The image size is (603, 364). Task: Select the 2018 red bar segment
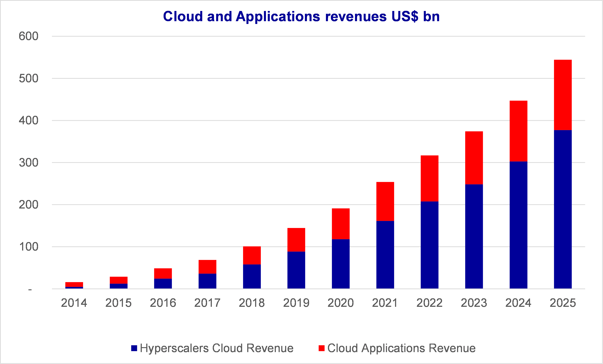pyautogui.click(x=252, y=255)
